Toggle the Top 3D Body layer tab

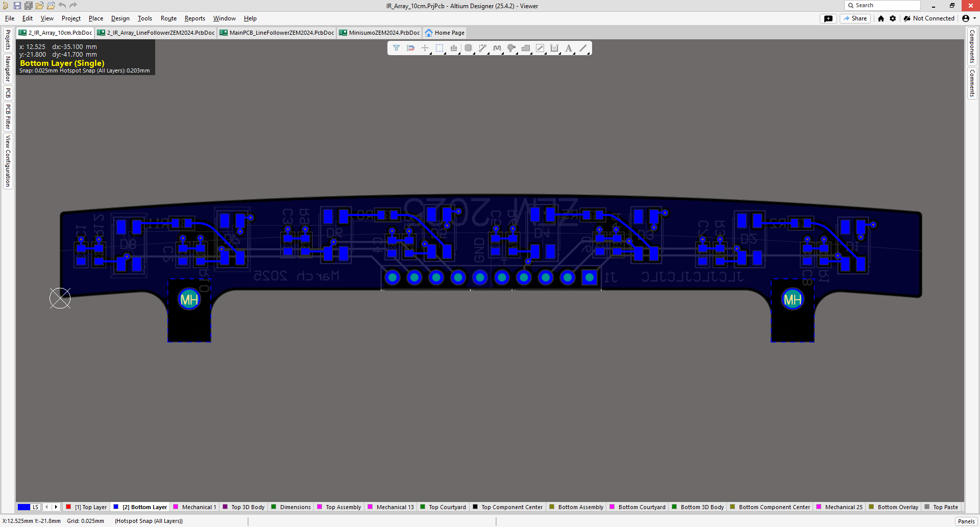[x=243, y=507]
